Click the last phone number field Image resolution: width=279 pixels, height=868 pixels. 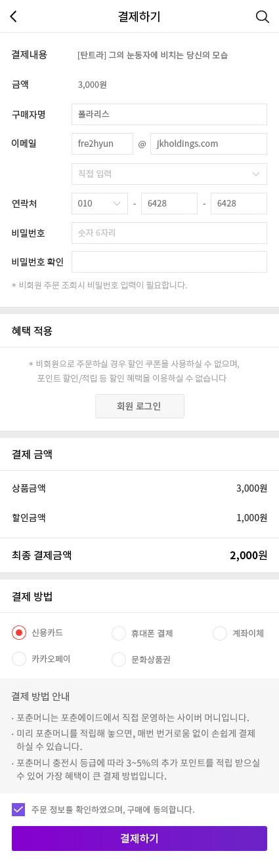click(x=239, y=203)
